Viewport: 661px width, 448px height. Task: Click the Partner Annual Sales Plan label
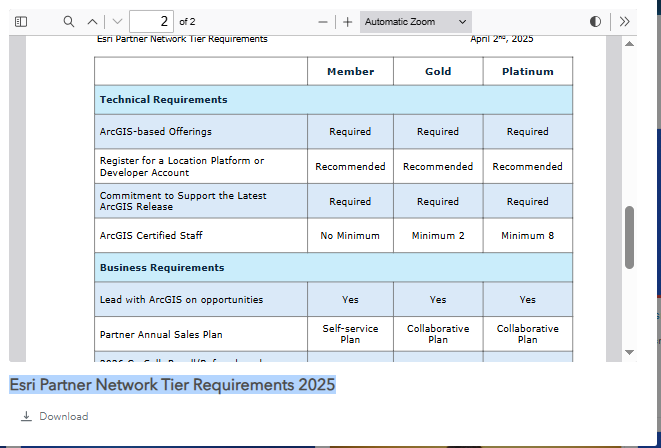pyautogui.click(x=161, y=335)
